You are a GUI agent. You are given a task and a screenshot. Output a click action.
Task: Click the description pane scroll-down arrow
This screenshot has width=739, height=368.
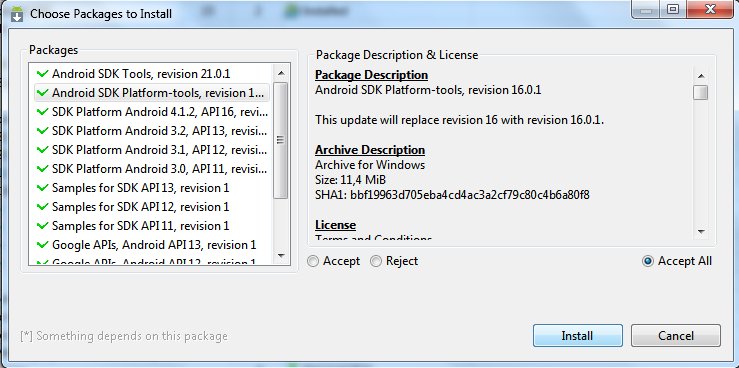pos(701,231)
